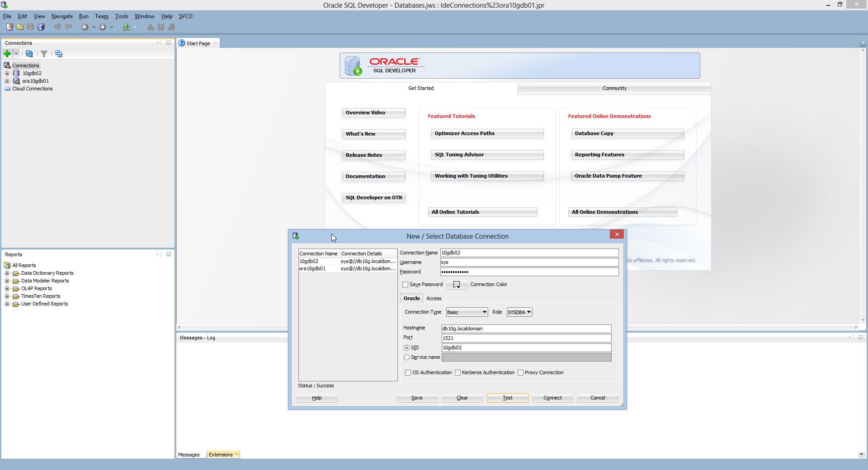Image resolution: width=868 pixels, height=470 pixels.
Task: Expand Data Dictionary Reports node
Action: tap(7, 273)
